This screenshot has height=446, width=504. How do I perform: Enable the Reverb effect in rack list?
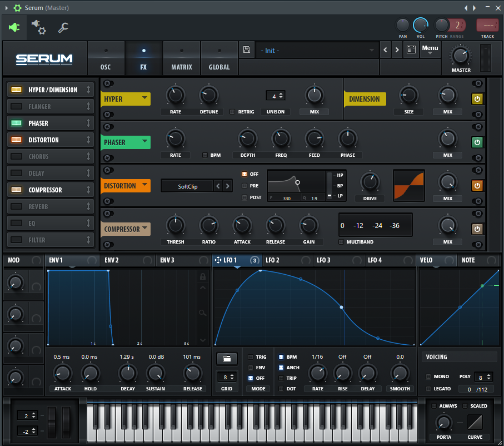tap(17, 206)
